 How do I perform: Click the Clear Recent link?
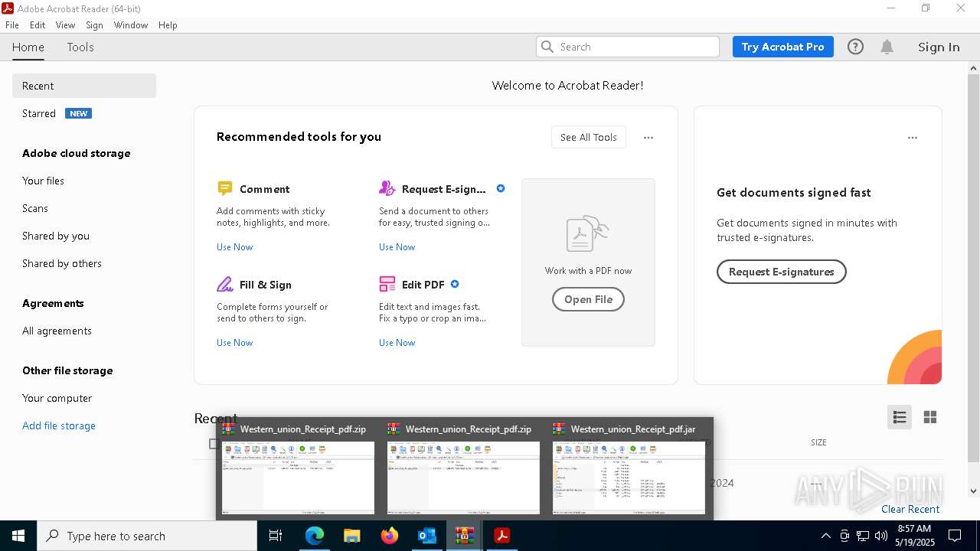(x=910, y=509)
